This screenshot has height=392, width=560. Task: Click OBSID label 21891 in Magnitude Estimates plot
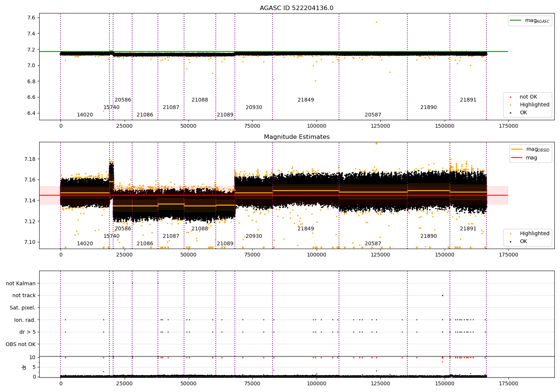pos(468,229)
